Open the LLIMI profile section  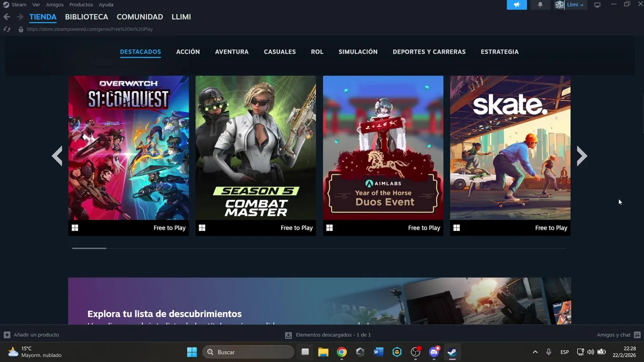pyautogui.click(x=181, y=17)
